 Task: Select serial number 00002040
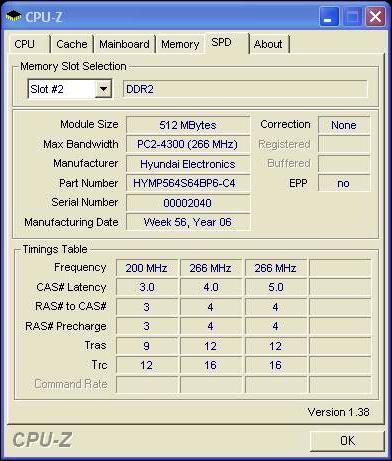click(188, 203)
